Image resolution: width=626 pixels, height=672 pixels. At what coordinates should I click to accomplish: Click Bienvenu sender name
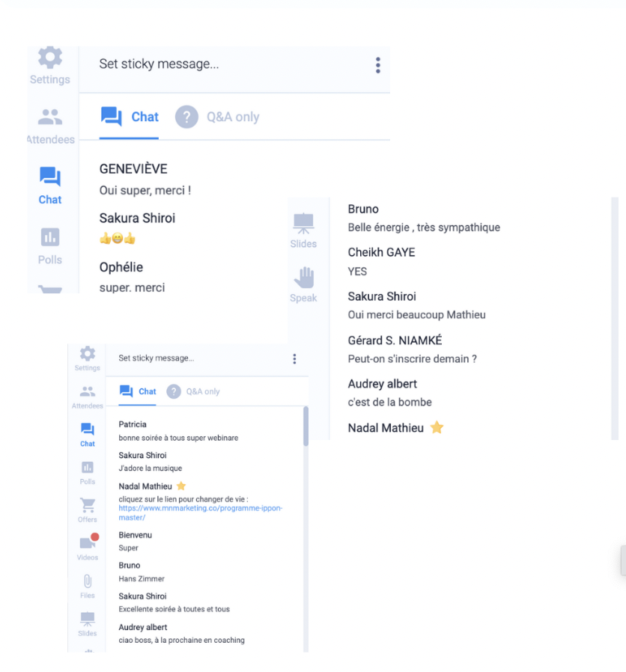[x=136, y=535]
